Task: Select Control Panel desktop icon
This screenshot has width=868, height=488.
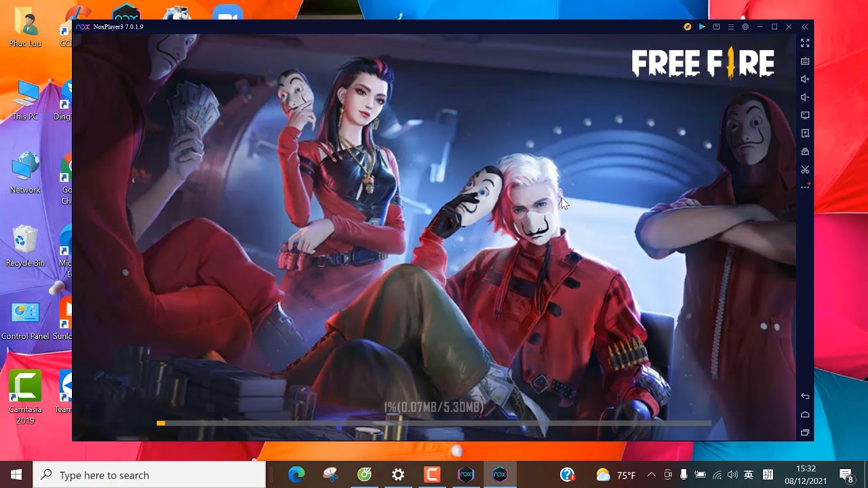Action: coord(25,320)
